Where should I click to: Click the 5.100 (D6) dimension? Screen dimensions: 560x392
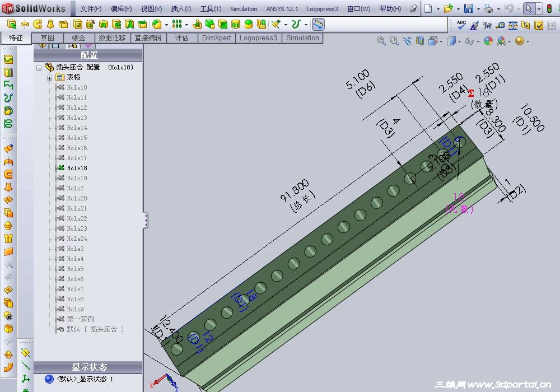(x=360, y=83)
